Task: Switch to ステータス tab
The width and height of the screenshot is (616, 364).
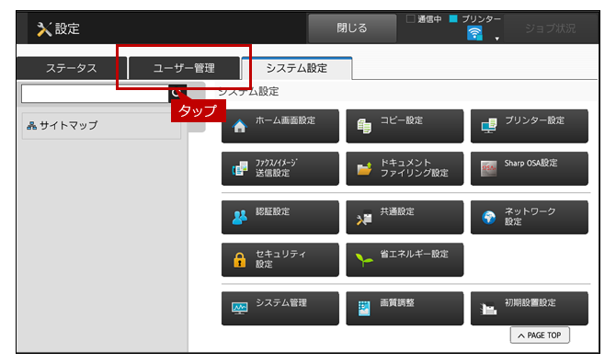Action: click(72, 68)
